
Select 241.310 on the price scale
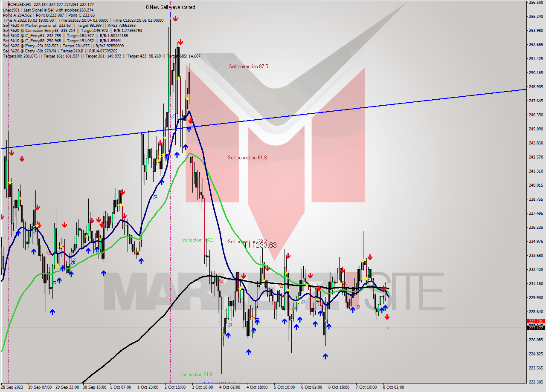point(536,171)
